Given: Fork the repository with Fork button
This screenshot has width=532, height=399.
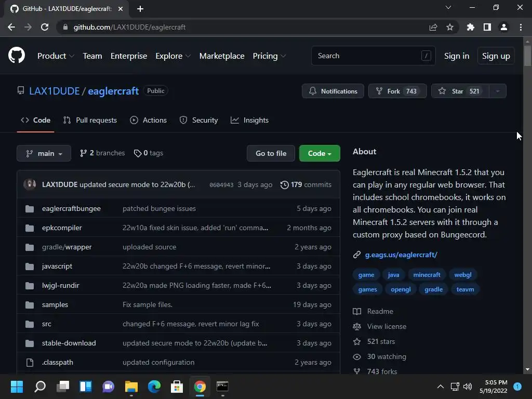Looking at the screenshot, I should click(397, 91).
